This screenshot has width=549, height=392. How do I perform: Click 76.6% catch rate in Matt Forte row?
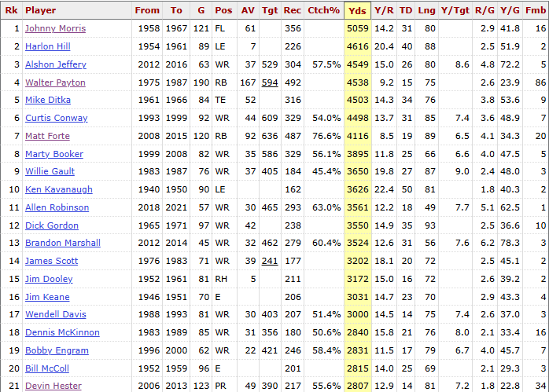tap(326, 136)
